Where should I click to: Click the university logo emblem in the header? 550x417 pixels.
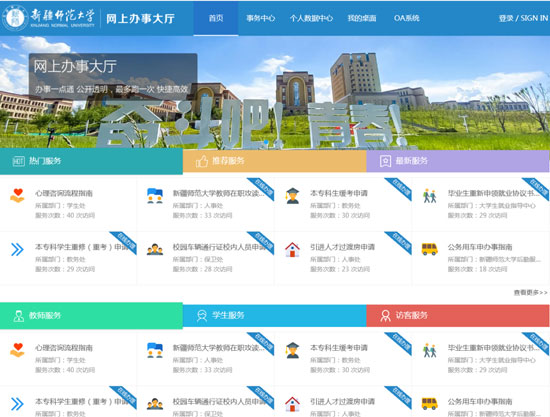click(x=15, y=18)
